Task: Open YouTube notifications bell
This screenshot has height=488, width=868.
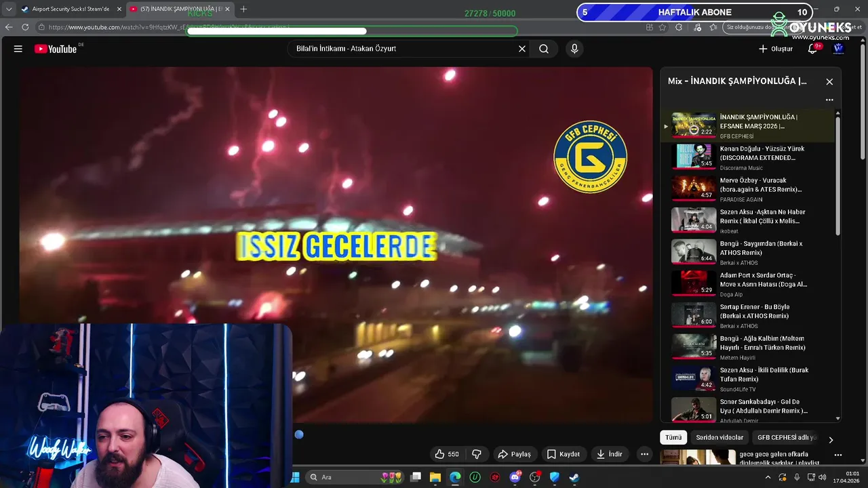Action: tap(813, 49)
